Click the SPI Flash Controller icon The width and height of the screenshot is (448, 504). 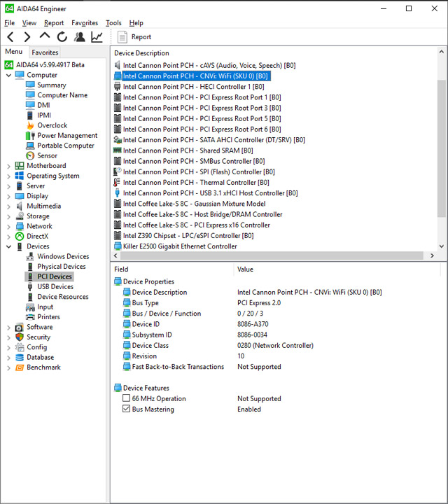point(118,171)
